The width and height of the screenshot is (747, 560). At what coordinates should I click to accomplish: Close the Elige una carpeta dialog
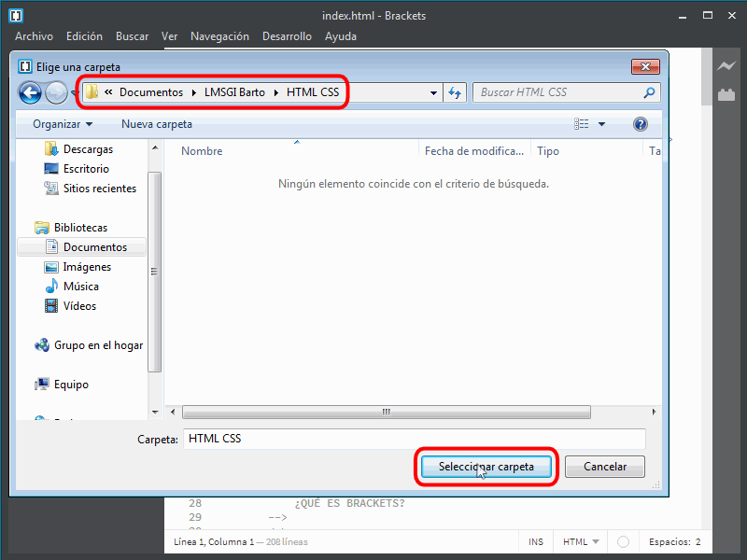click(645, 66)
